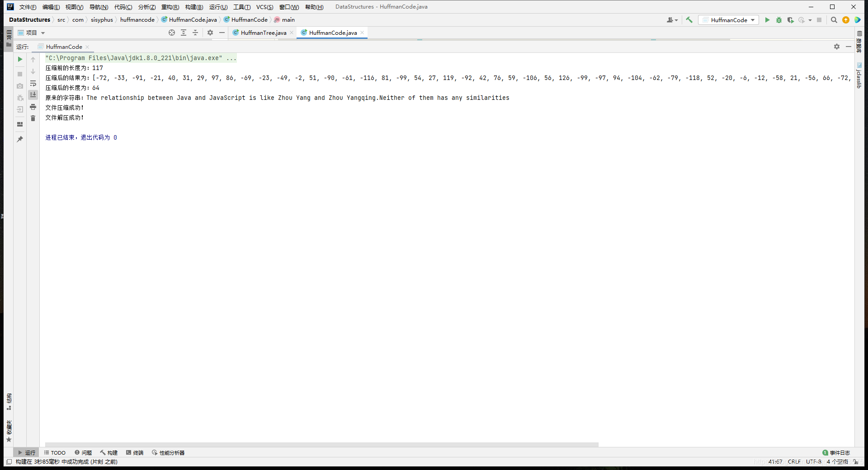Change the UTF-8 file encoding in the status bar
Screen dimensions: 868x470
coord(813,461)
